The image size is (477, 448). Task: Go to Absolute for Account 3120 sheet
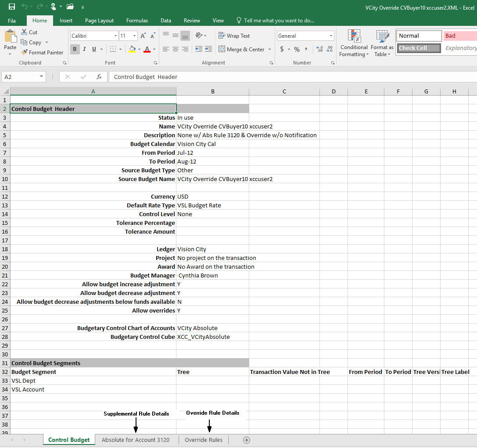coord(135,440)
